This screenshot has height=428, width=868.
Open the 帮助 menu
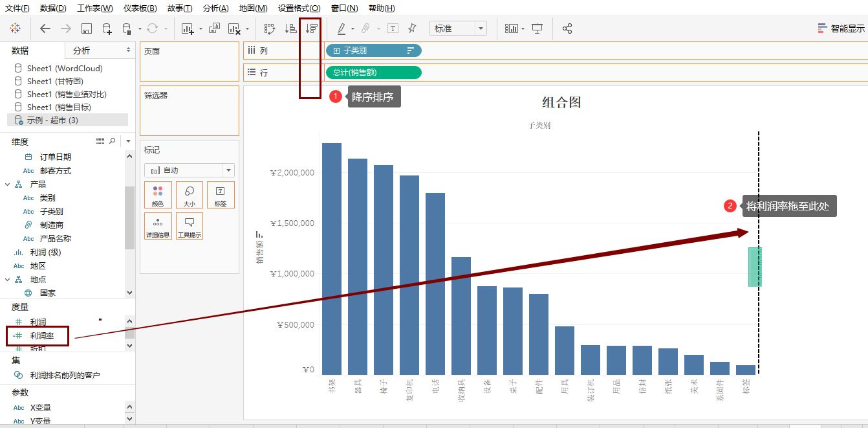[x=381, y=8]
